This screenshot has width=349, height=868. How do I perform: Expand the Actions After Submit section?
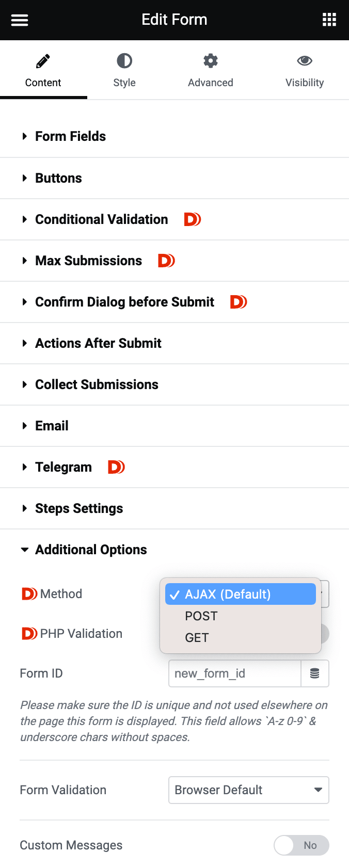coord(98,343)
